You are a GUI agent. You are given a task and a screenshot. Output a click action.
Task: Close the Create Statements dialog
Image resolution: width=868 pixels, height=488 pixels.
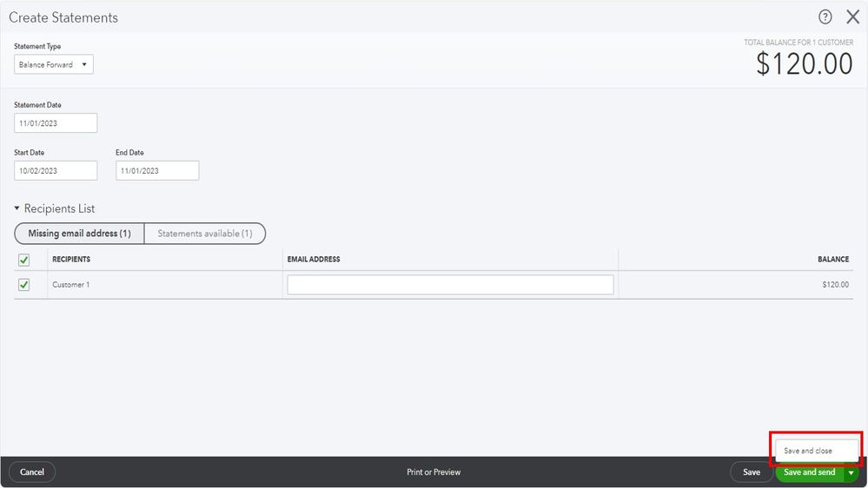tap(852, 17)
